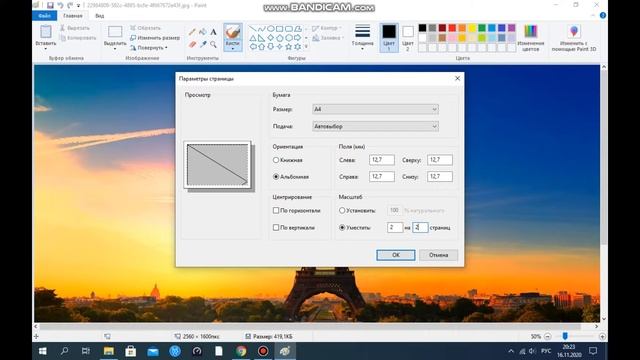Switch to the Вид ribbon tab
Screen dimensions: 640x360
click(100, 16)
